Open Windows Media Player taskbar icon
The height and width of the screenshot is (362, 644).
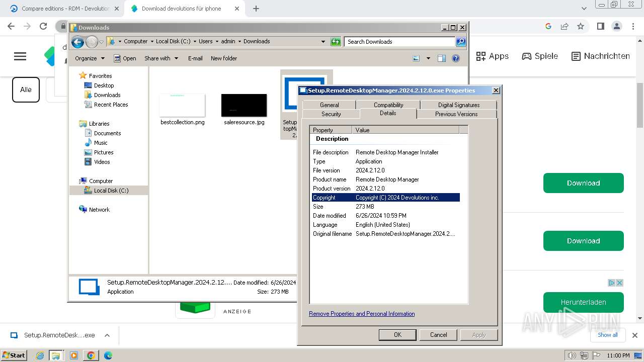tap(74, 355)
